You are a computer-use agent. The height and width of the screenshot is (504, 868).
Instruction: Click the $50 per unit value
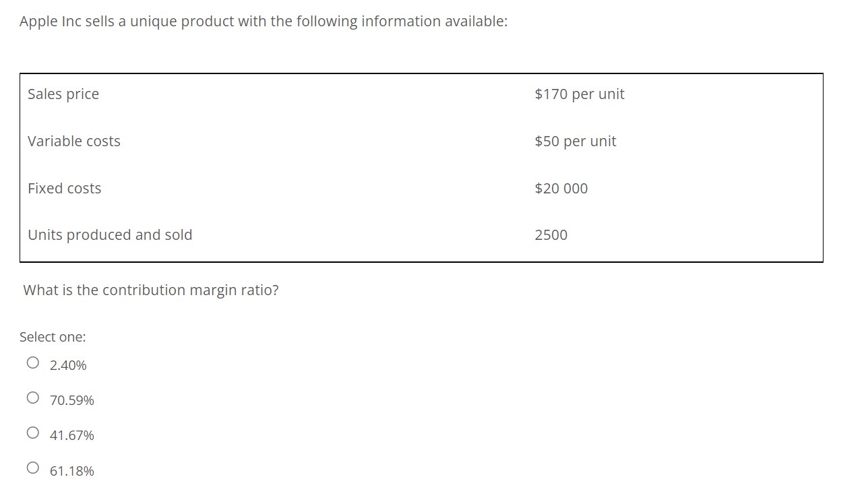(576, 141)
